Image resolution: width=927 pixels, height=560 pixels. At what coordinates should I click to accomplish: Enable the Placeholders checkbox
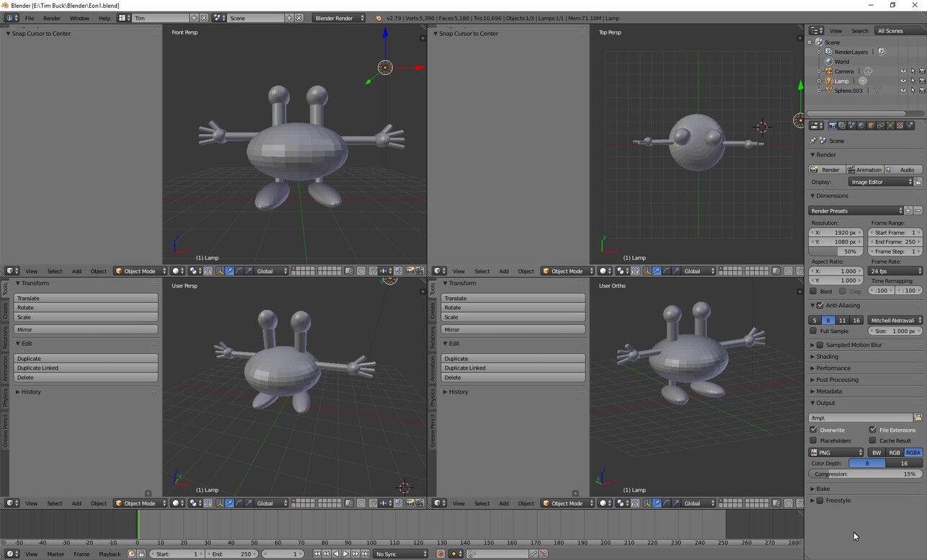coord(813,440)
